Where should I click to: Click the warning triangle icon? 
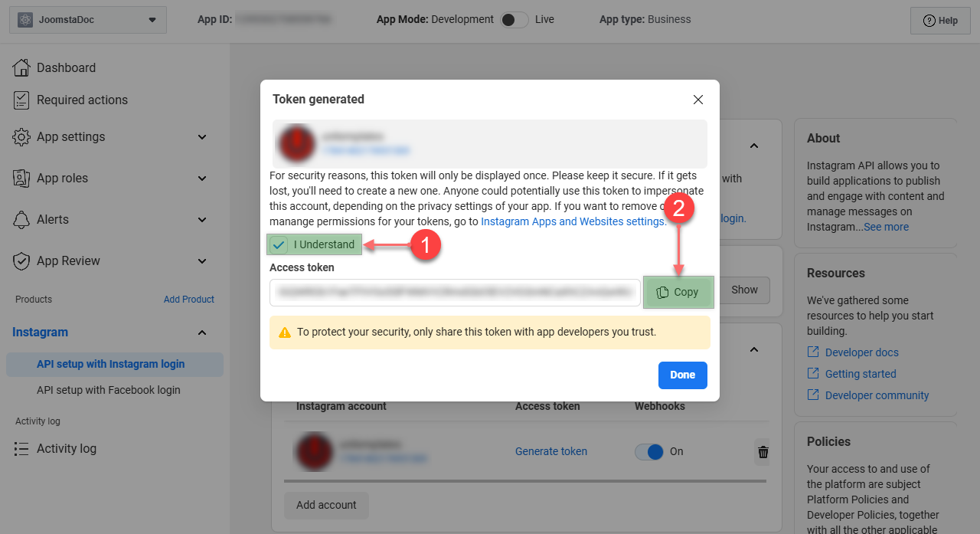pyautogui.click(x=285, y=333)
